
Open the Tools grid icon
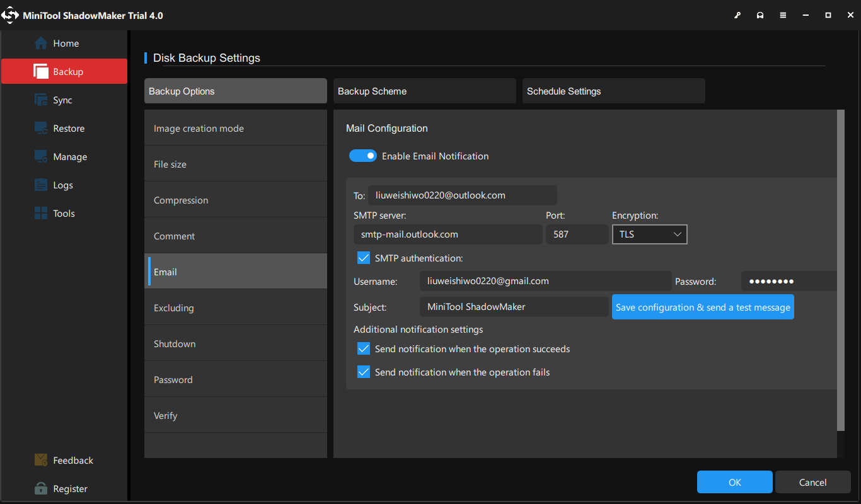tap(41, 214)
